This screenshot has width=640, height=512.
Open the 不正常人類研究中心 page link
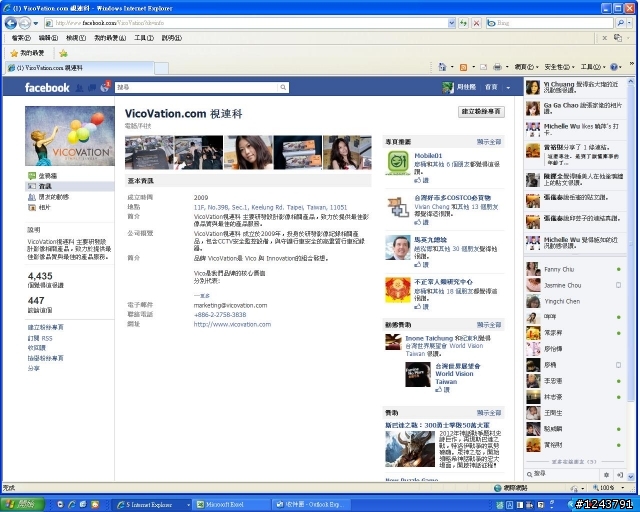(444, 282)
